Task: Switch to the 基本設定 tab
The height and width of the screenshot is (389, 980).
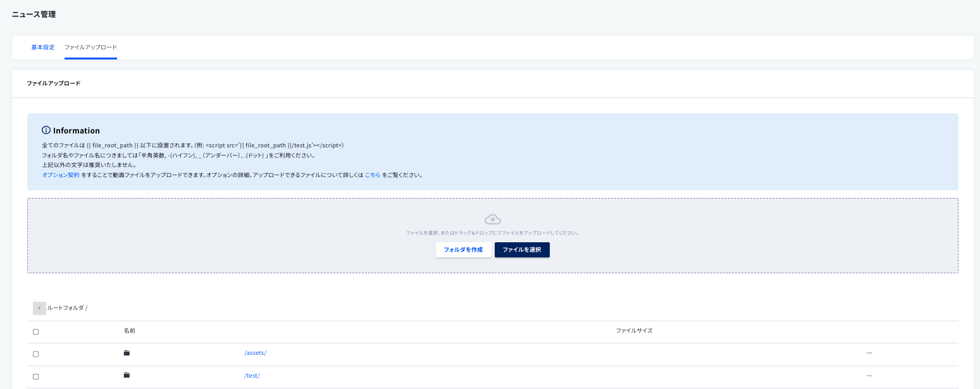Action: (43, 47)
